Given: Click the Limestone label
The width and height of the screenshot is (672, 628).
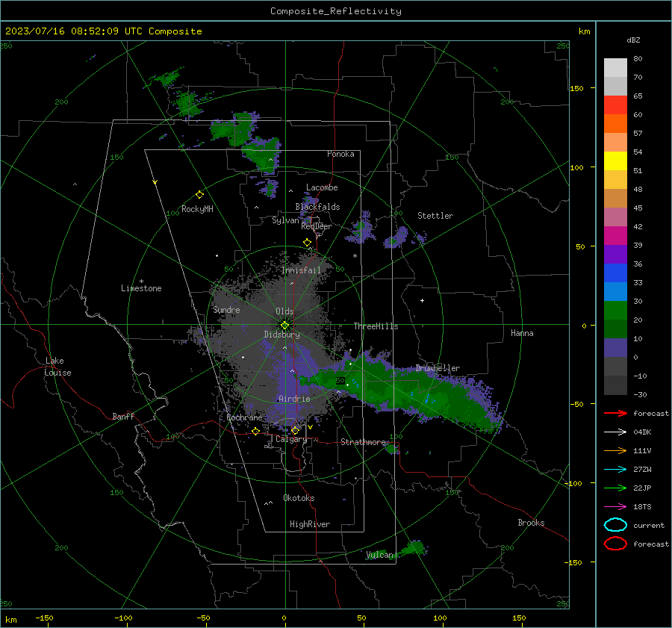Looking at the screenshot, I should click(x=141, y=288).
